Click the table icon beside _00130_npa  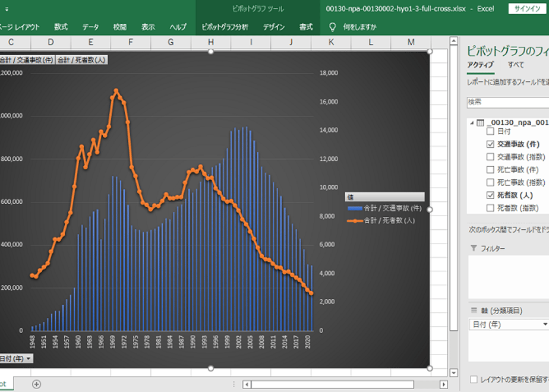tap(480, 123)
